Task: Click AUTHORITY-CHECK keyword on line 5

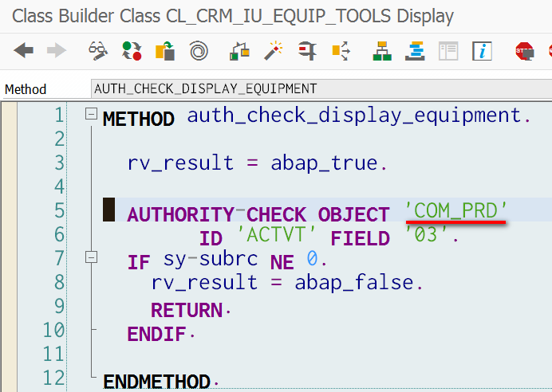Action: pyautogui.click(x=217, y=214)
